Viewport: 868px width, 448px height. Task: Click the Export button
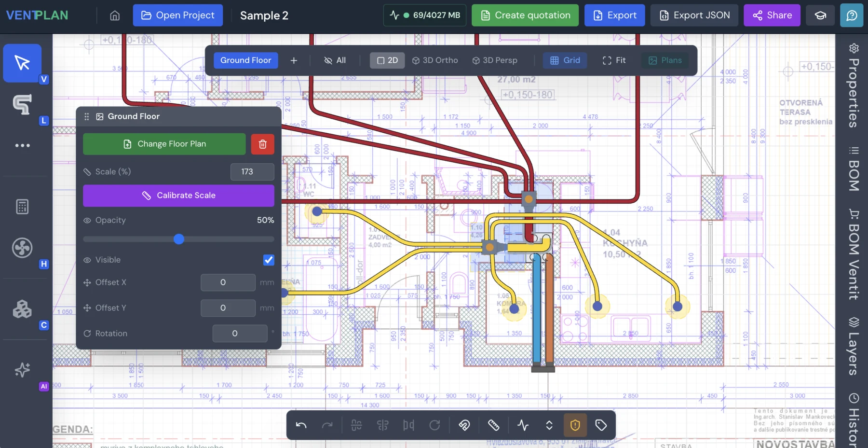coord(615,15)
